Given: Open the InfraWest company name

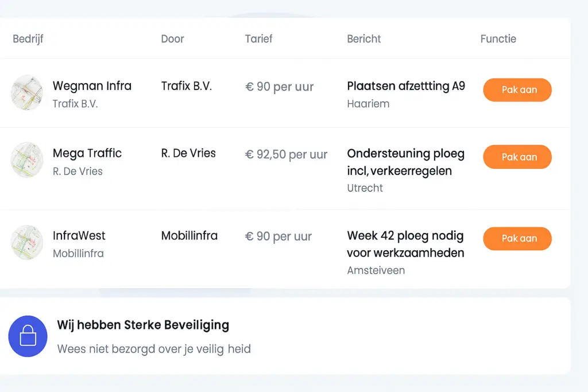Looking at the screenshot, I should [x=79, y=235].
